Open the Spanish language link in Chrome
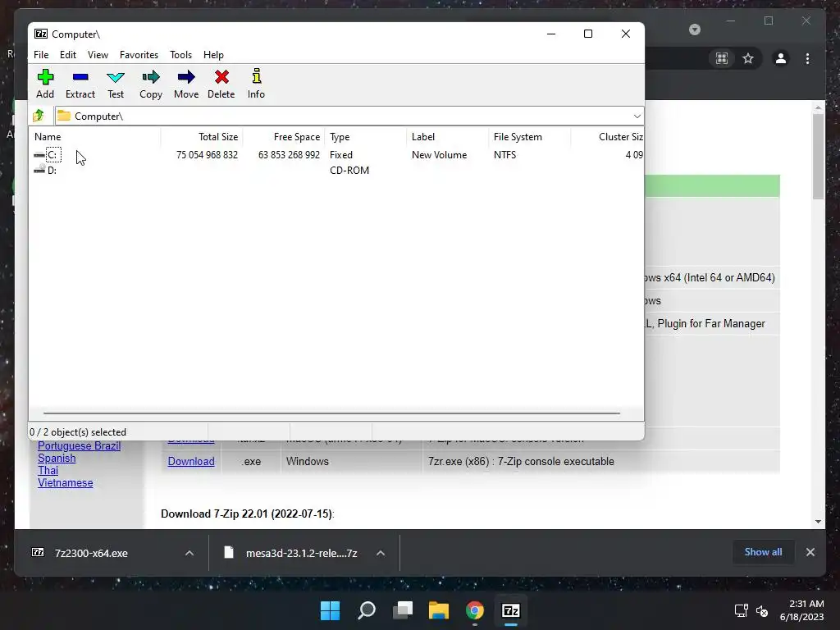Image resolution: width=840 pixels, height=630 pixels. click(57, 458)
